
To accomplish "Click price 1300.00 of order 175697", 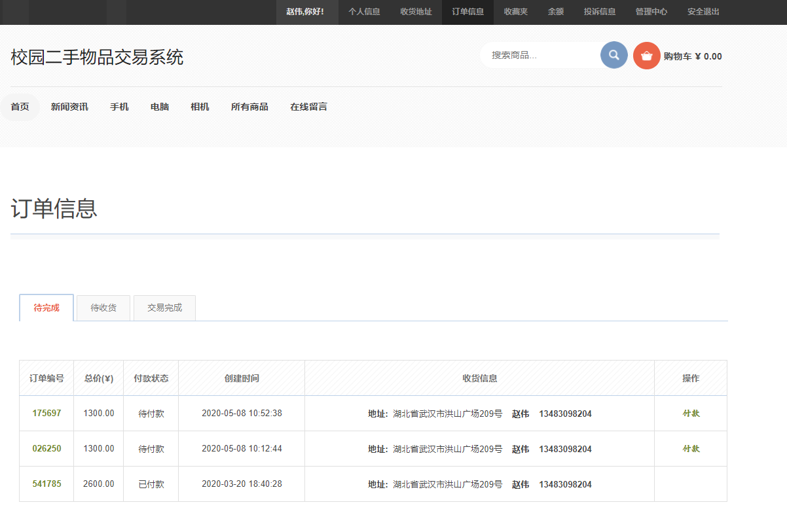I will (x=99, y=414).
